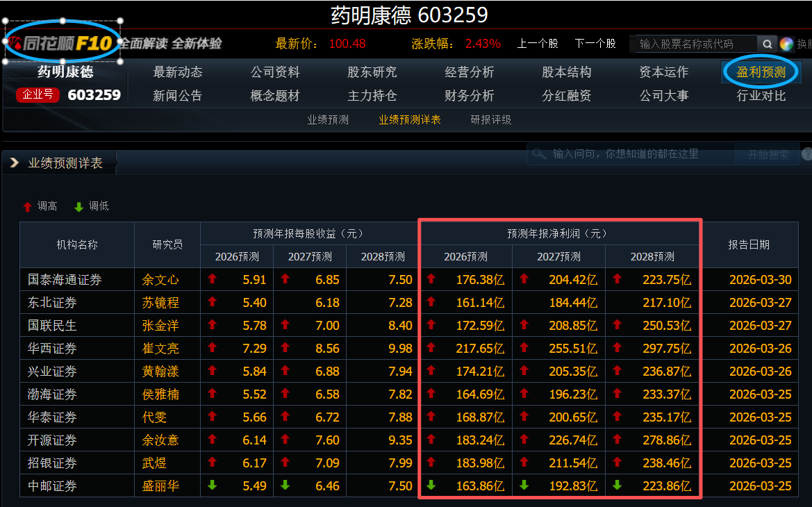Open 分红融资 section

click(x=567, y=96)
